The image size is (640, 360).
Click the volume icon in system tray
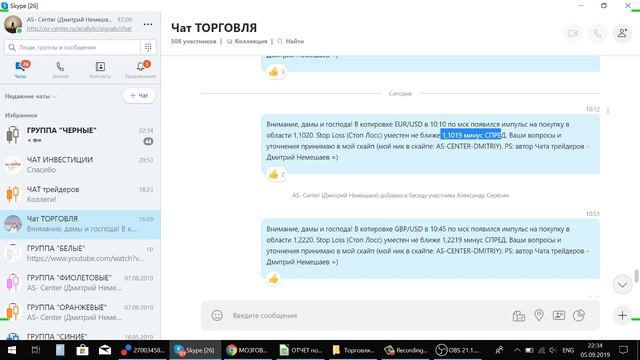(x=553, y=350)
